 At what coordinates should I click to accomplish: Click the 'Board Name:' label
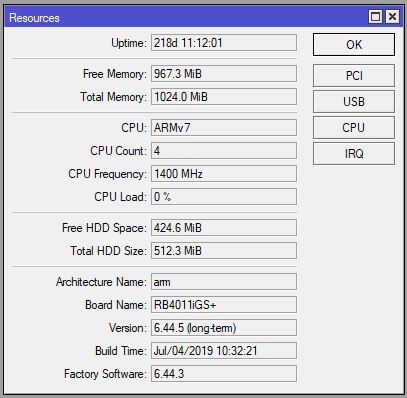(116, 305)
